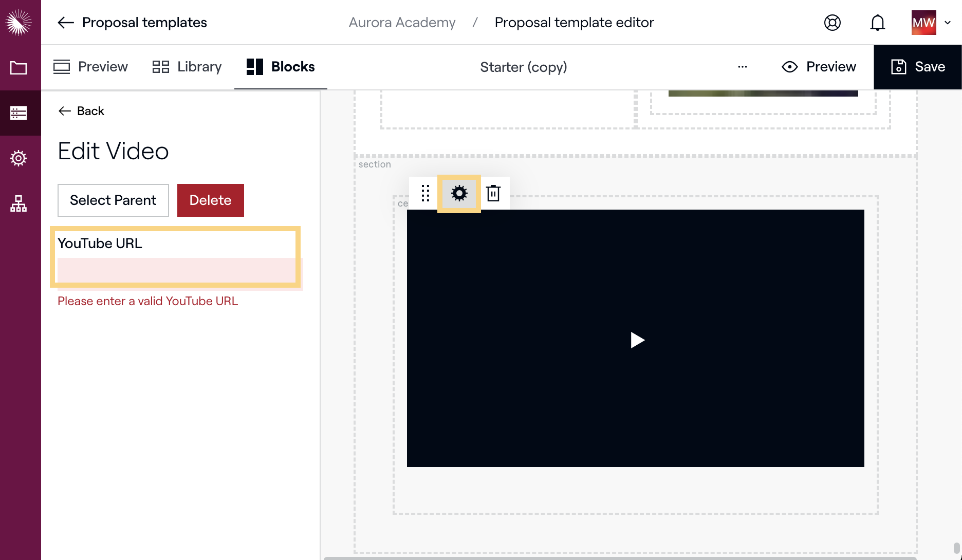Open the org chart sidebar icon
This screenshot has height=560, width=962.
coord(19,204)
